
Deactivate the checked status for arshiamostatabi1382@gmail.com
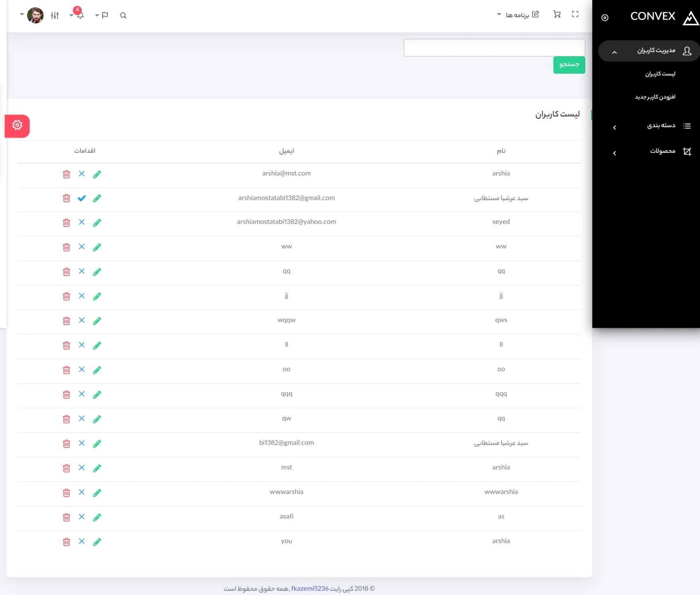[x=82, y=198]
